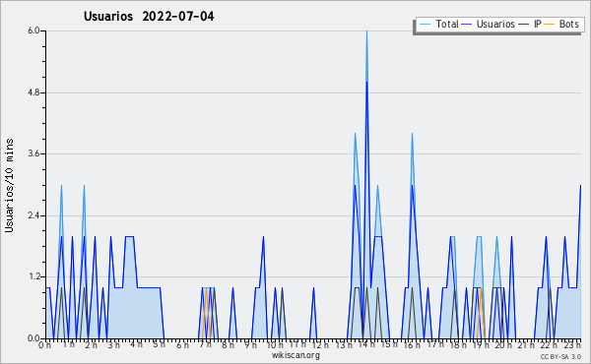Click the 2.4 y-axis value
Image resolution: width=591 pixels, height=364 pixels.
[x=33, y=215]
